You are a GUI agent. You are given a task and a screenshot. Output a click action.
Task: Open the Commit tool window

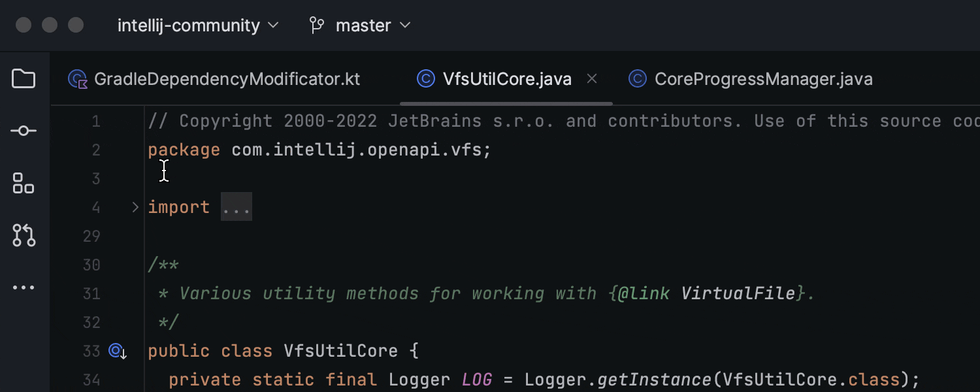click(24, 131)
